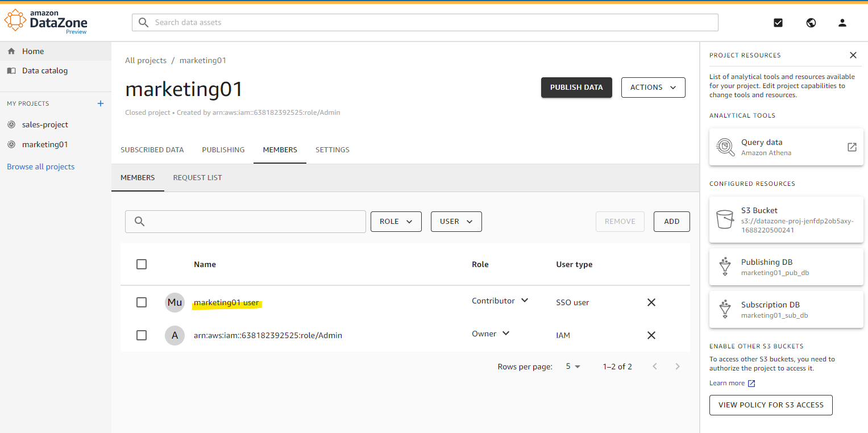Viewport: 868px width, 433px height.
Task: Click the S3 Bucket icon
Action: [x=725, y=219]
